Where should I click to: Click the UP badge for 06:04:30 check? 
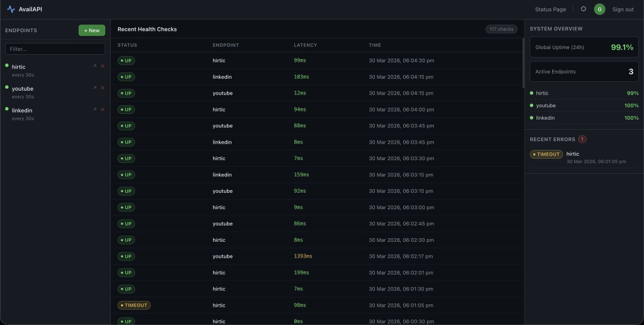(x=126, y=60)
